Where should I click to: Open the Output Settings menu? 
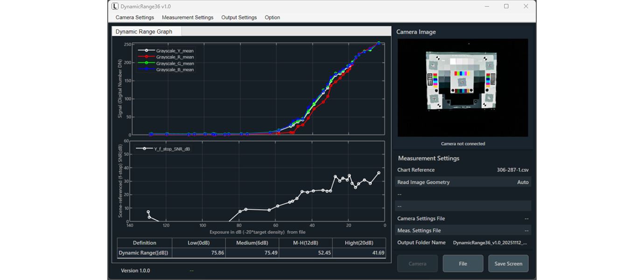239,18
